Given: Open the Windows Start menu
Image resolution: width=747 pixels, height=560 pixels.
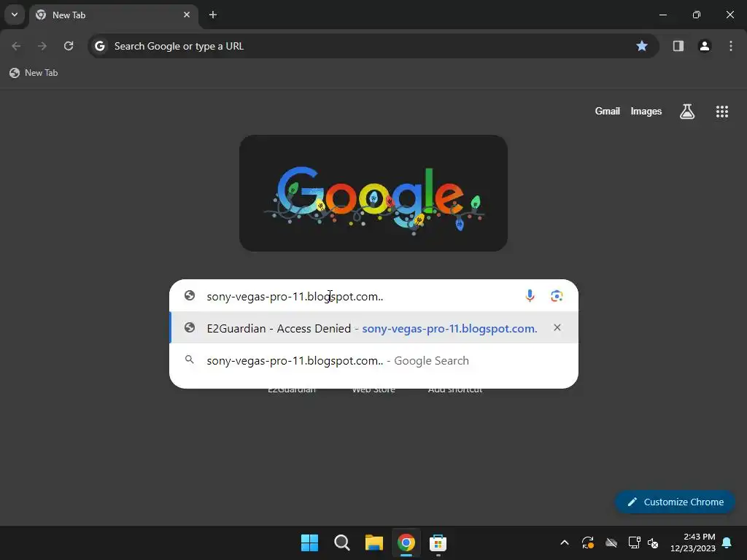Looking at the screenshot, I should click(x=309, y=542).
